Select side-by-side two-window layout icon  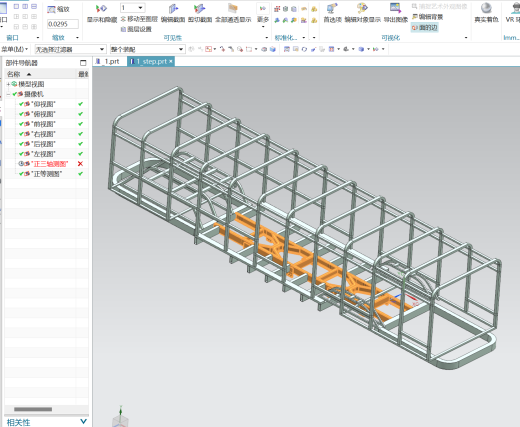pyautogui.click(x=25, y=6)
